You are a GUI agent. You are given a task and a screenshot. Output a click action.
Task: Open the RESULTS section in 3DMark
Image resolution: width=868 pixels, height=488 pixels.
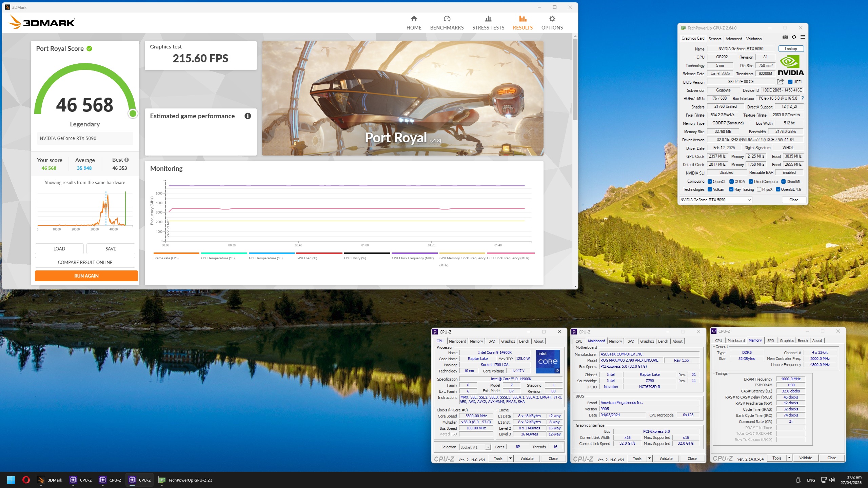click(522, 23)
